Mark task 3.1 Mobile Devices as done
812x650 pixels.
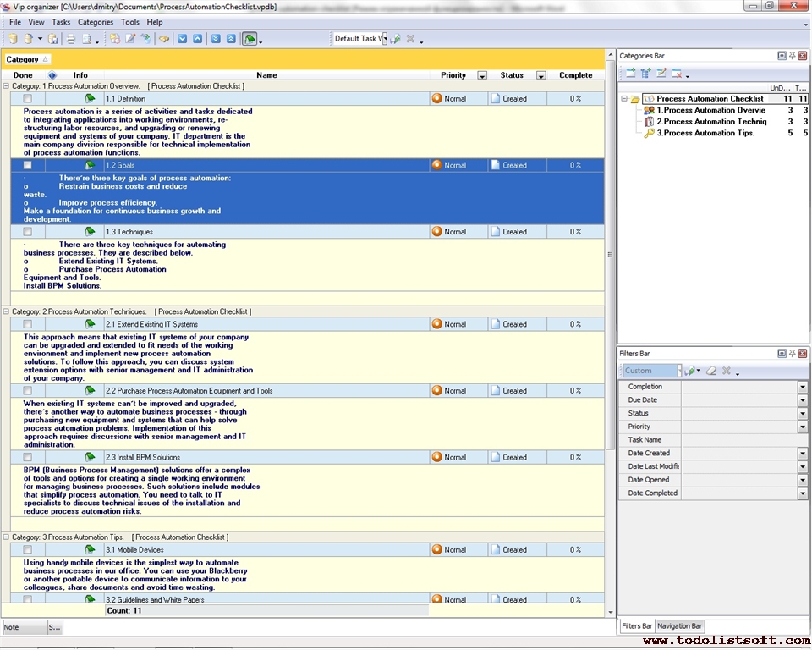tap(28, 550)
